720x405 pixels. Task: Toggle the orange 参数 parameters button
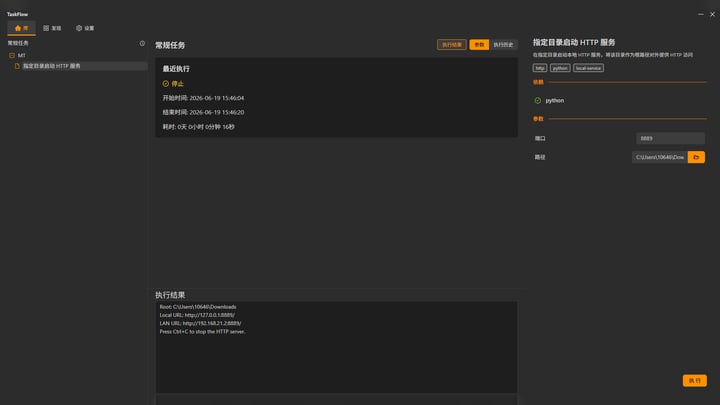(479, 45)
